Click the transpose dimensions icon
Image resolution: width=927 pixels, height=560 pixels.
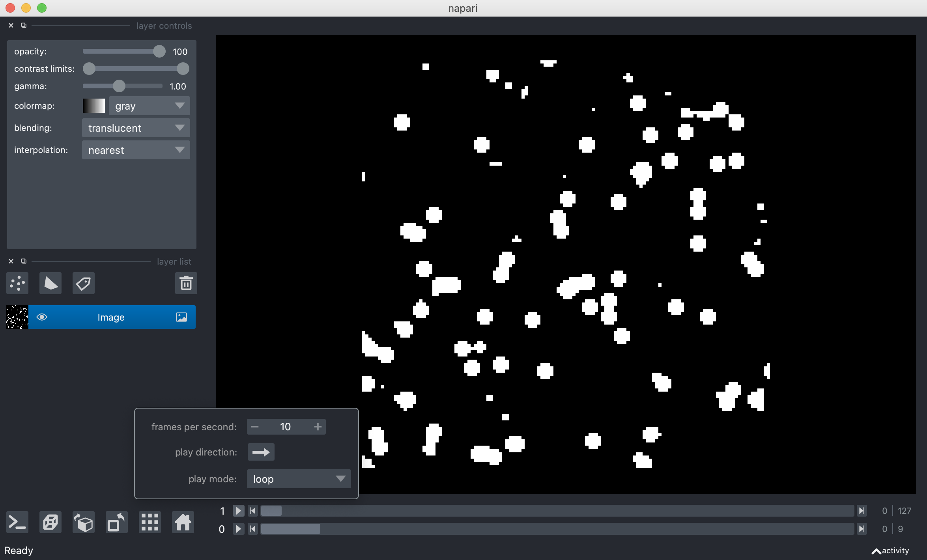(117, 523)
